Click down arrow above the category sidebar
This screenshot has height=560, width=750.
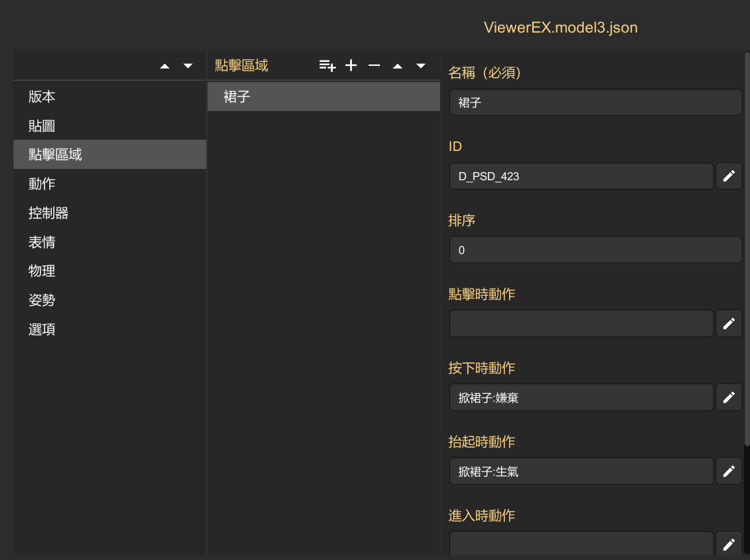(x=188, y=66)
